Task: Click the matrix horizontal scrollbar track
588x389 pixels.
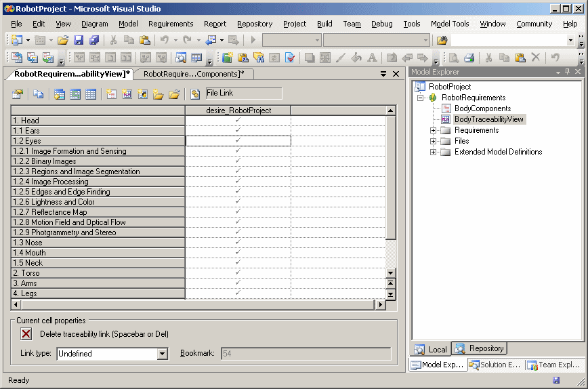Action: click(x=198, y=304)
